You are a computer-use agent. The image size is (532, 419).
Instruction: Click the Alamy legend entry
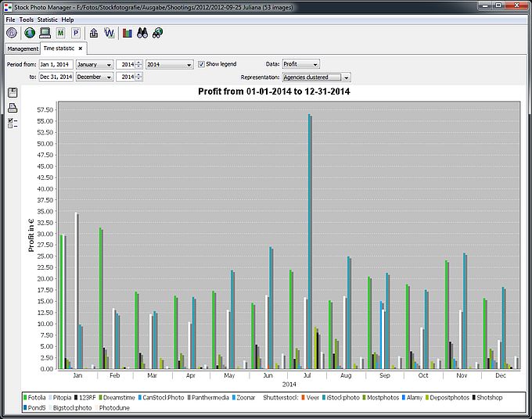(412, 397)
